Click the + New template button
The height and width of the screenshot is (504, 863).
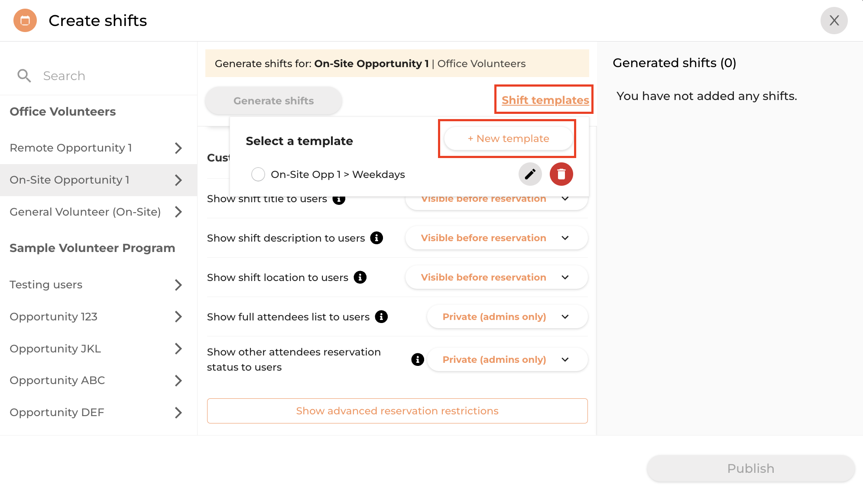tap(508, 139)
